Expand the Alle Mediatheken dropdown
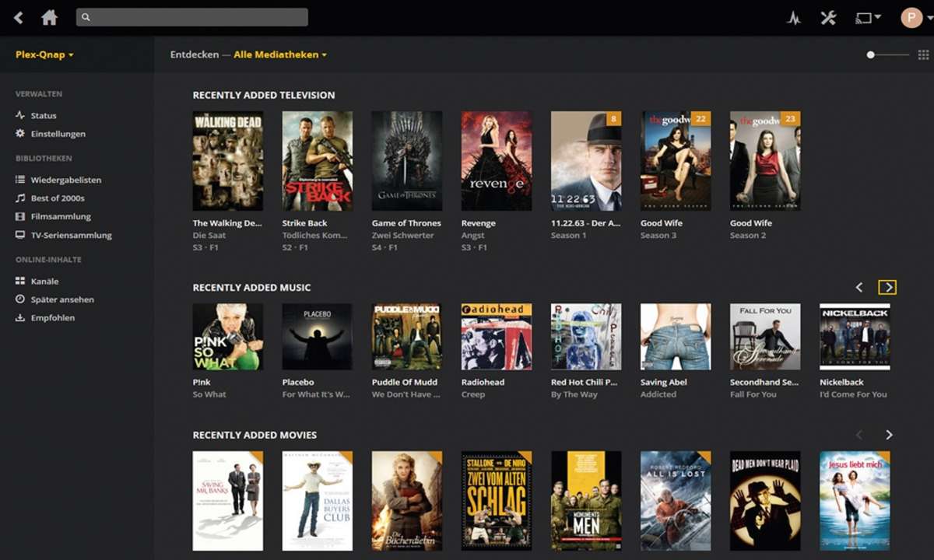The height and width of the screenshot is (560, 934). pos(280,55)
